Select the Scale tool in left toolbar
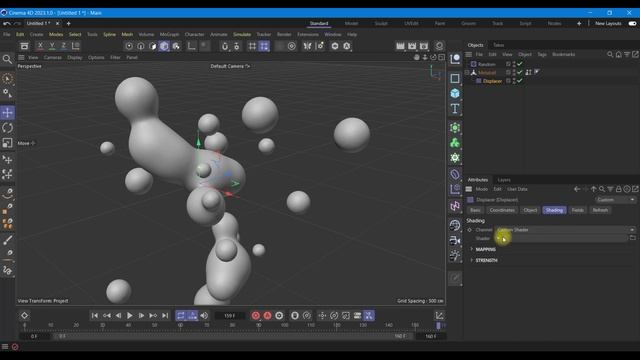 tap(7, 143)
